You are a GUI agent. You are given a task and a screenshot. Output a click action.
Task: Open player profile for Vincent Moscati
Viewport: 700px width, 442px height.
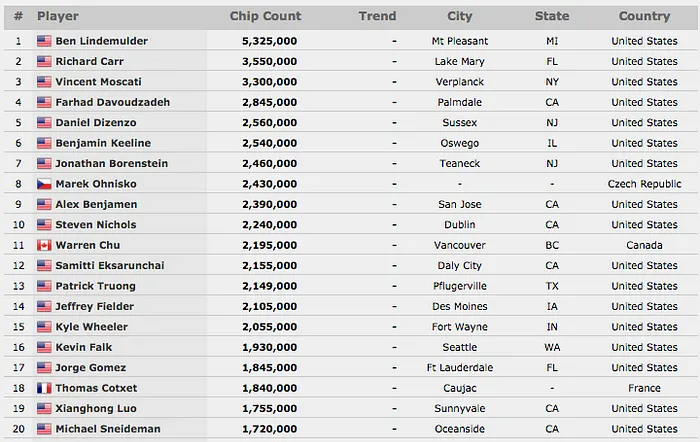pos(98,82)
